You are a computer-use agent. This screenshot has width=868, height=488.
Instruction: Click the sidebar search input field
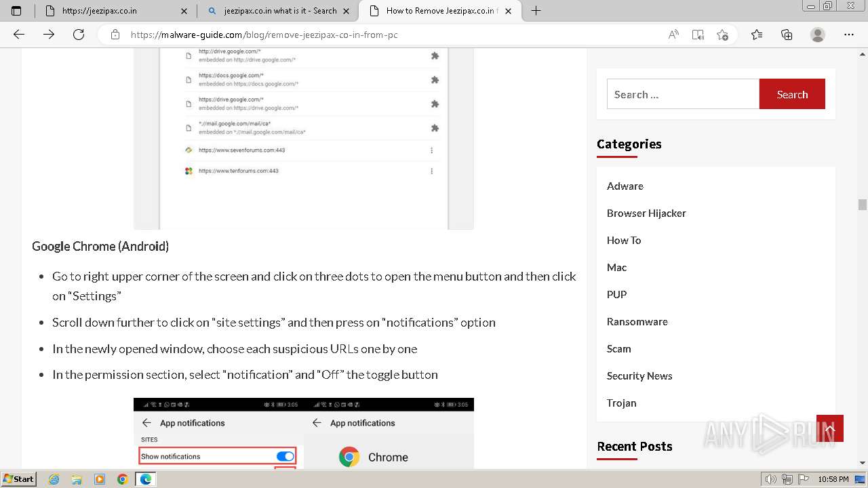point(683,94)
